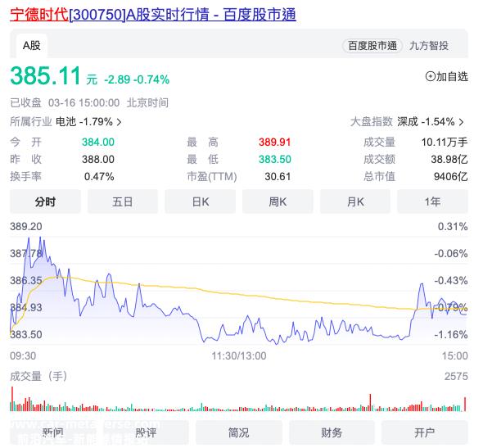Click the yellow average price line
This screenshot has width=483, height=448.
point(239,294)
